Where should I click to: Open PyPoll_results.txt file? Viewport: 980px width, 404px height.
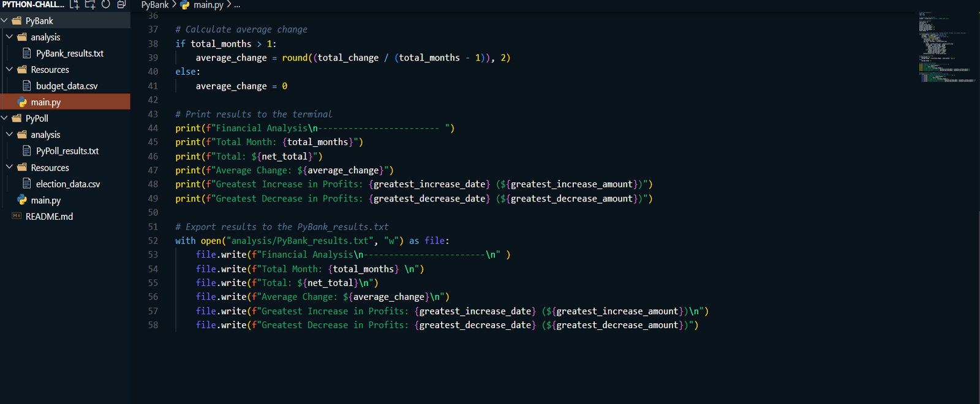67,151
